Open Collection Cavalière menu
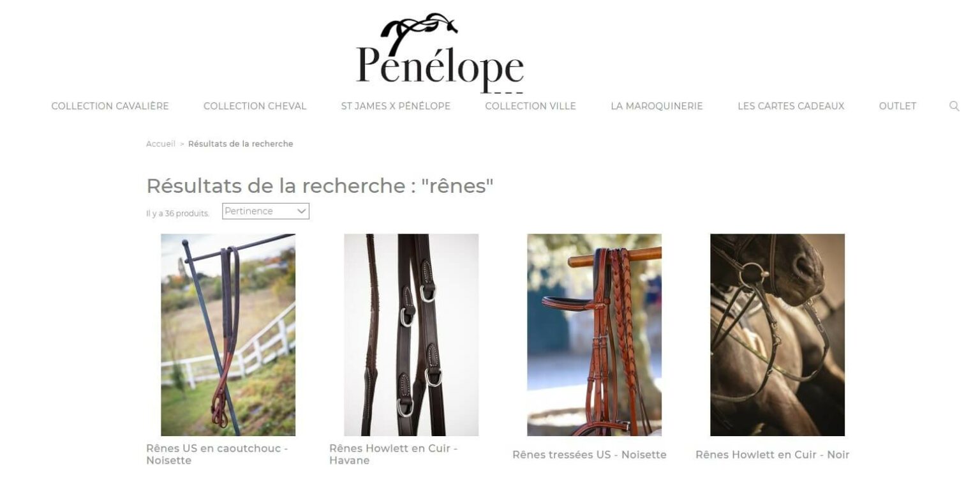980x500 pixels. (x=110, y=106)
